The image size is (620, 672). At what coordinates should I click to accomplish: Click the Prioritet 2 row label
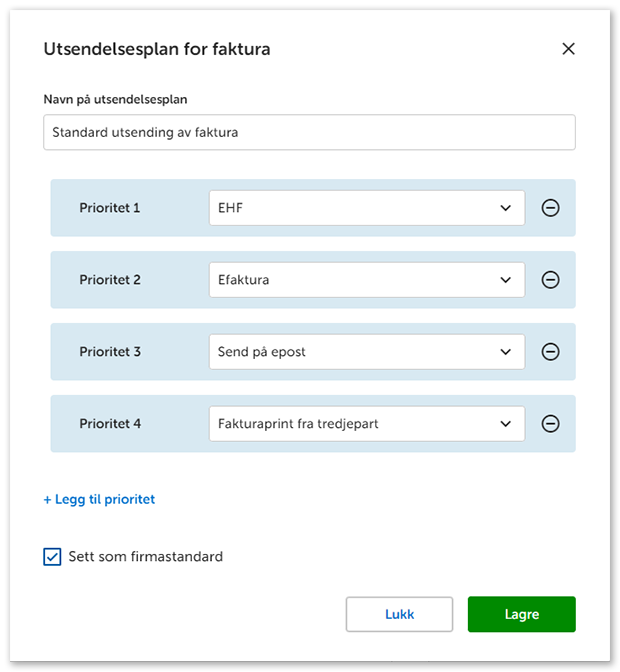[110, 280]
